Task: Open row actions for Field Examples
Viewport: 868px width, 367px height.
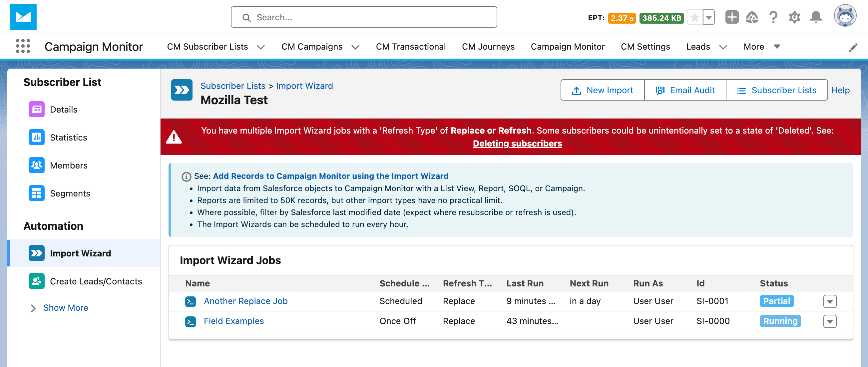Action: pos(830,321)
